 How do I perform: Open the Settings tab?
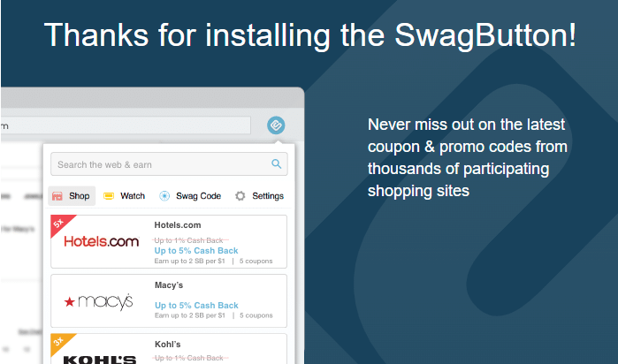259,196
